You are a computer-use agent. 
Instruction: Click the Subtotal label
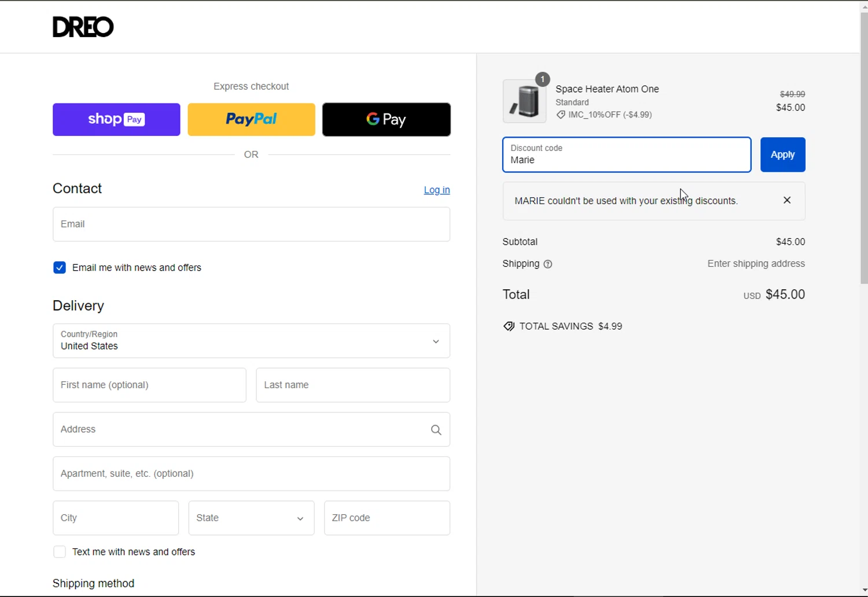coord(520,242)
